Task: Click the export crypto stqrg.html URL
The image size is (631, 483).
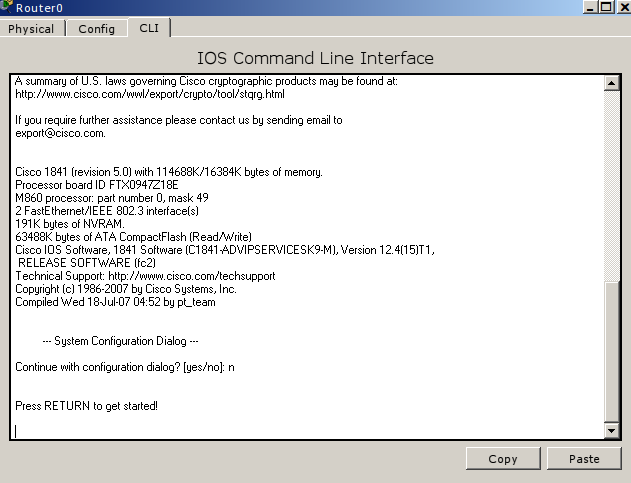Action: 150,94
